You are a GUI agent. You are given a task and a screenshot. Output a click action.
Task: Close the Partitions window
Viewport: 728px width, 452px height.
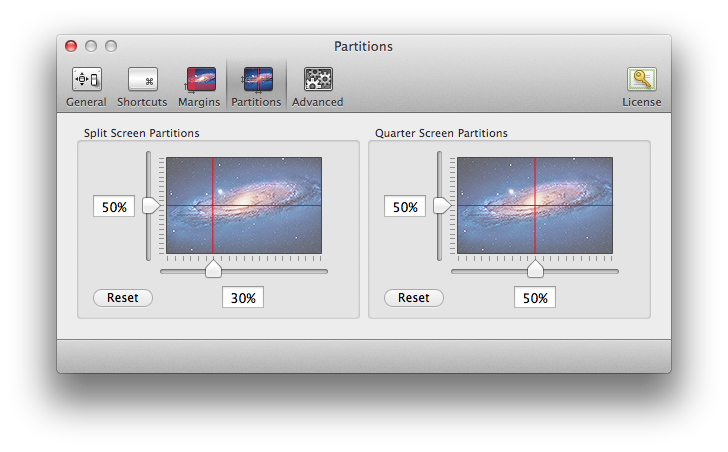click(71, 46)
